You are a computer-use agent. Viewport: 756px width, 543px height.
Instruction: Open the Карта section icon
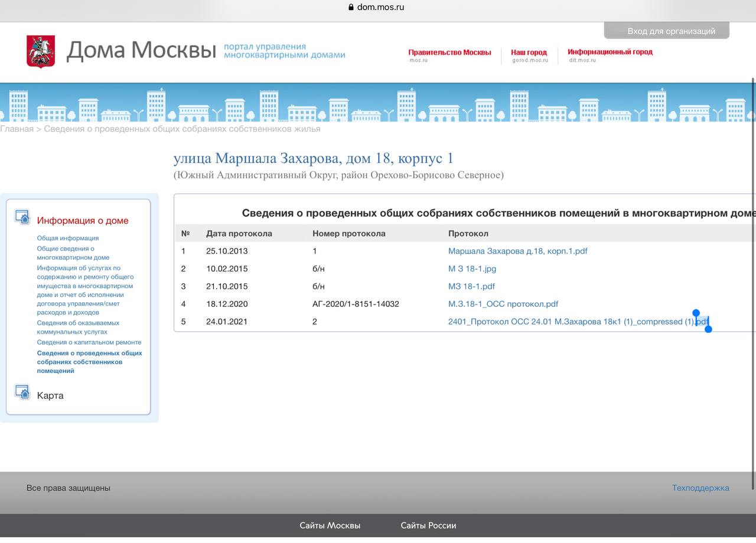click(x=22, y=392)
